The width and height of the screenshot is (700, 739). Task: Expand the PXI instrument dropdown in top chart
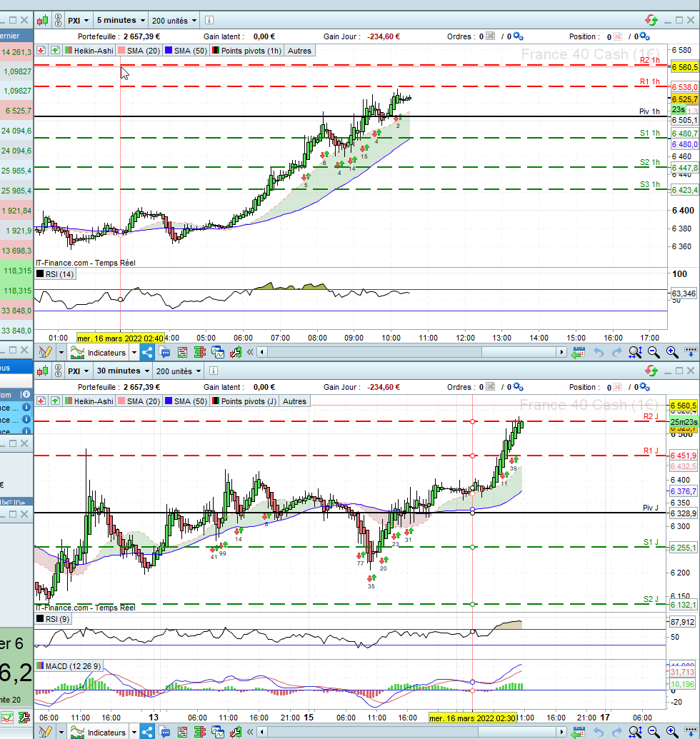pos(78,20)
